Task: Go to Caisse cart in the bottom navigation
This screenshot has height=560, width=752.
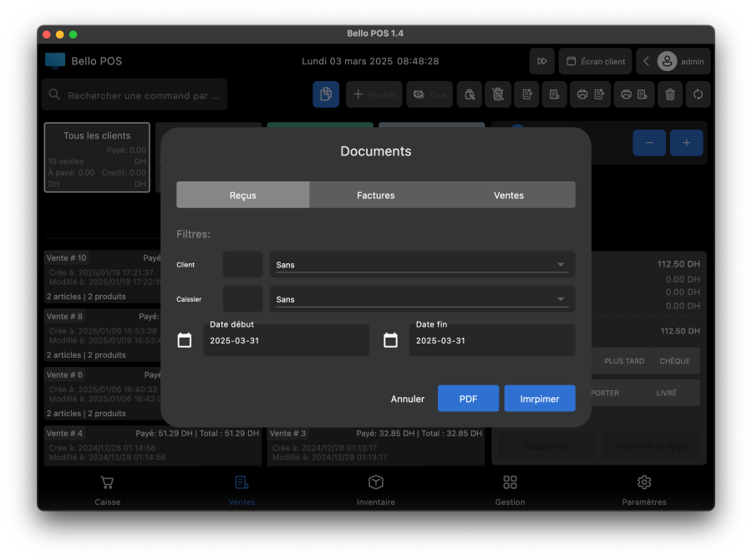Action: (x=107, y=490)
